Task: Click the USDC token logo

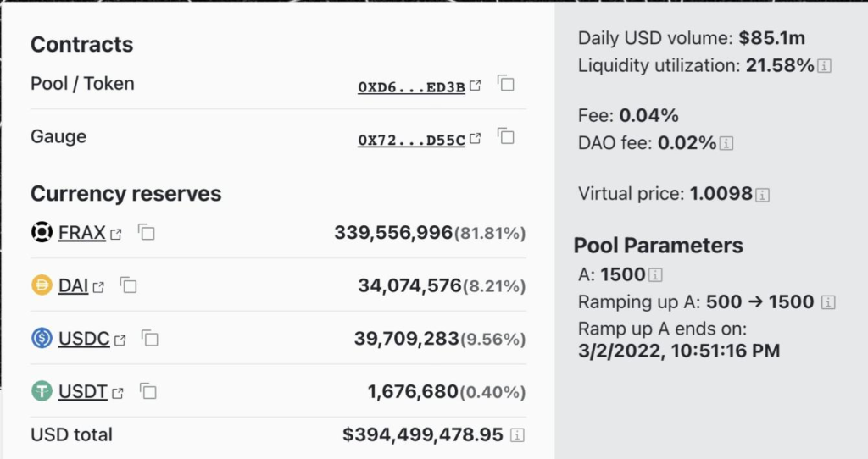Action: [x=42, y=338]
